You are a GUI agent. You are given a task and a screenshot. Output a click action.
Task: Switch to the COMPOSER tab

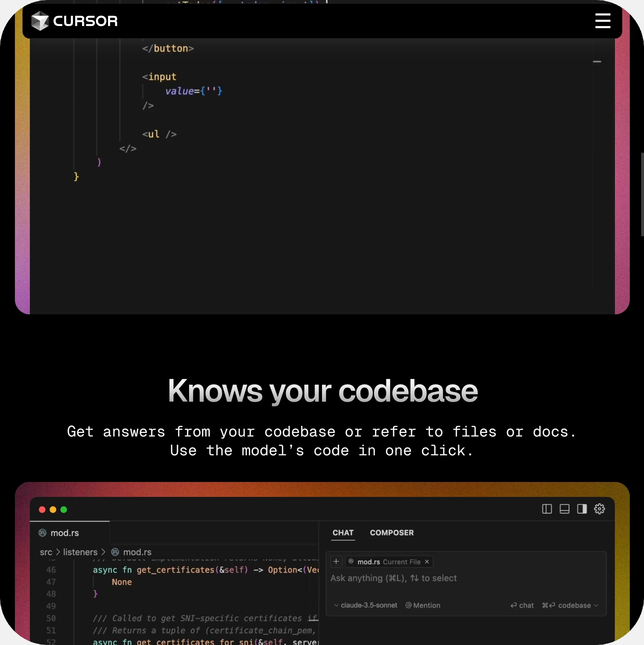[392, 533]
